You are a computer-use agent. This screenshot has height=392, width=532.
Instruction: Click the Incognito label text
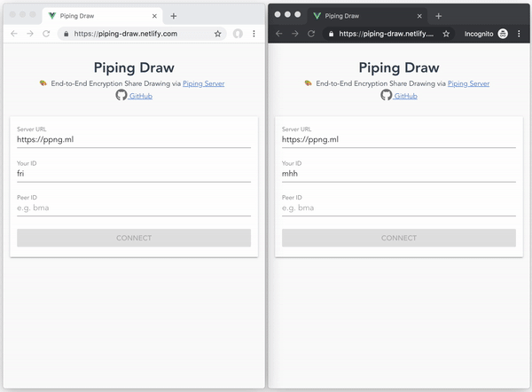click(x=479, y=34)
